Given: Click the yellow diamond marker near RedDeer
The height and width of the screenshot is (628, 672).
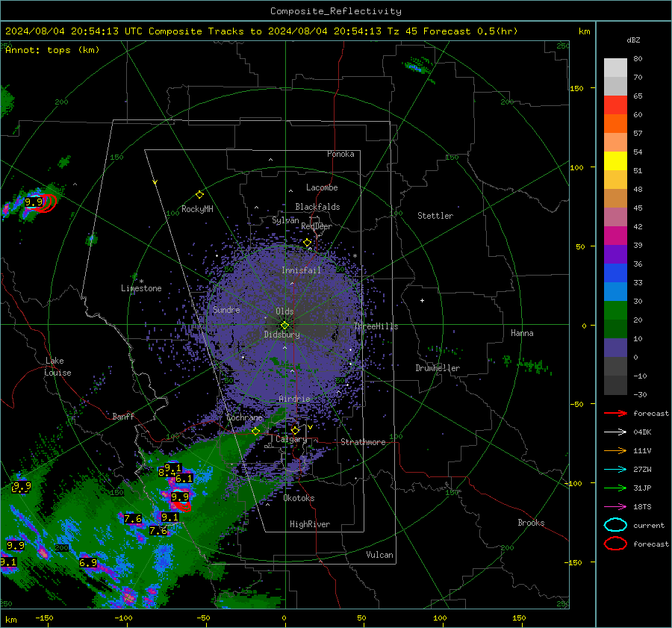Looking at the screenshot, I should click(x=307, y=243).
